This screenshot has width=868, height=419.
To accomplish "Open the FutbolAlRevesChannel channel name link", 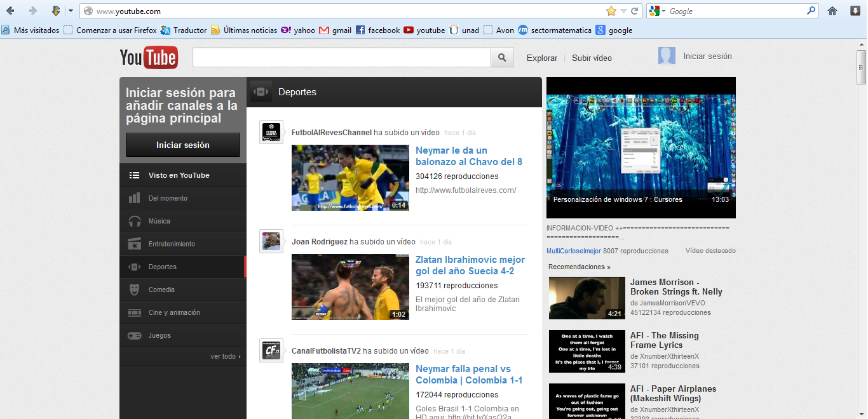I will point(332,133).
